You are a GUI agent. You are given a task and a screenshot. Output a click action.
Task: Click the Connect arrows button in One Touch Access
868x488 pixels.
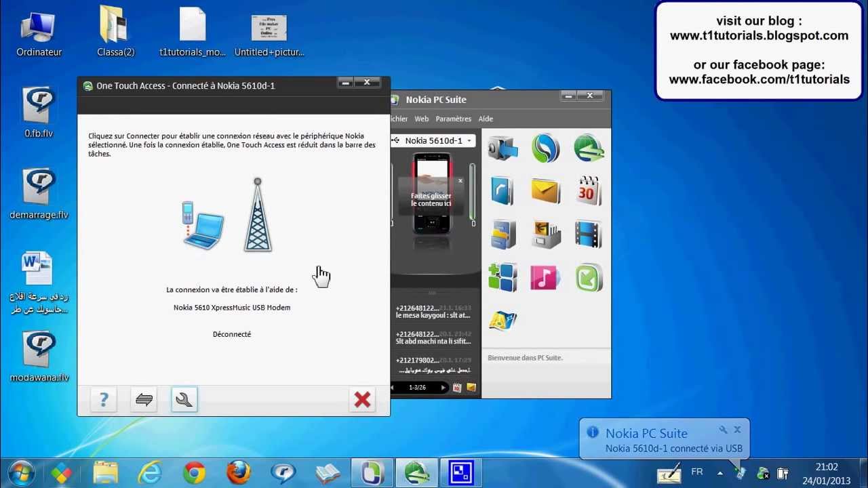(144, 400)
